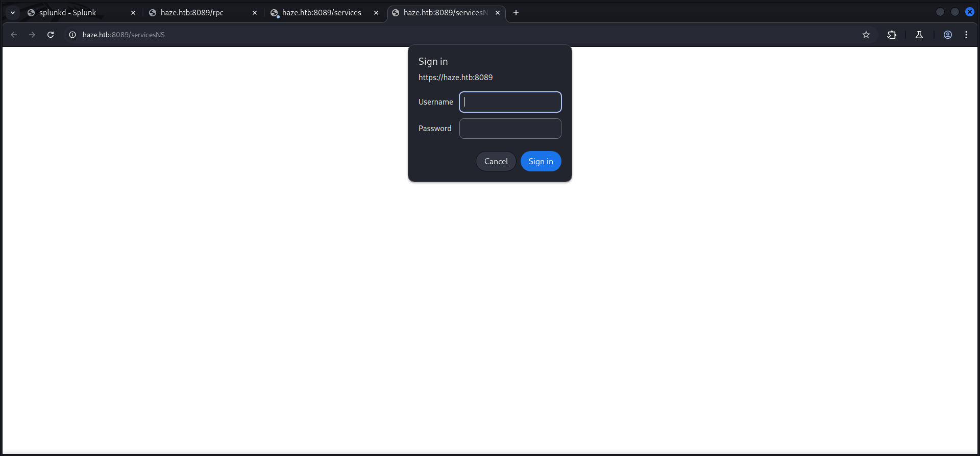
Task: View site information icon in address bar
Action: click(72, 35)
